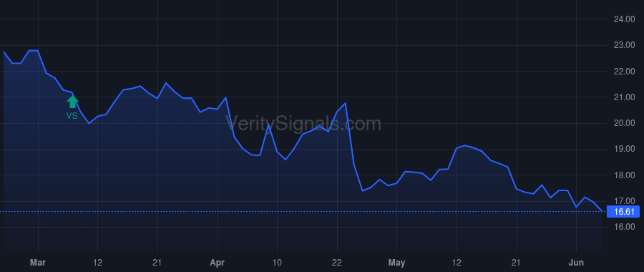The width and height of the screenshot is (644, 272).
Task: Click the 16.61 current price label
Action: click(x=623, y=212)
